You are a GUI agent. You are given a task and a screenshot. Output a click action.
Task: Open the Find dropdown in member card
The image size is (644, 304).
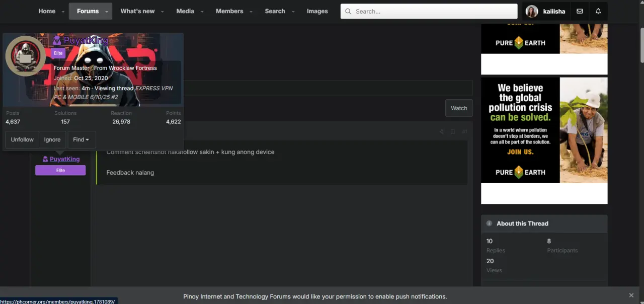pyautogui.click(x=82, y=139)
